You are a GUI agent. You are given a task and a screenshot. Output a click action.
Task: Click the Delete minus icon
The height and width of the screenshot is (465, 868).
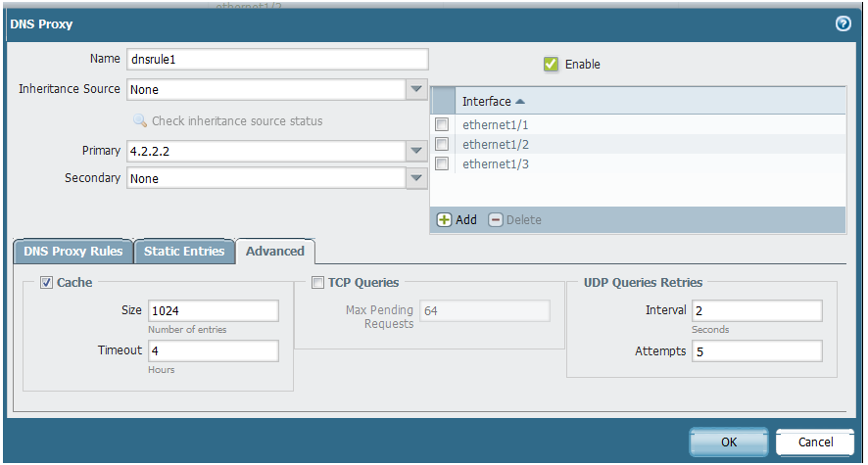coord(496,219)
